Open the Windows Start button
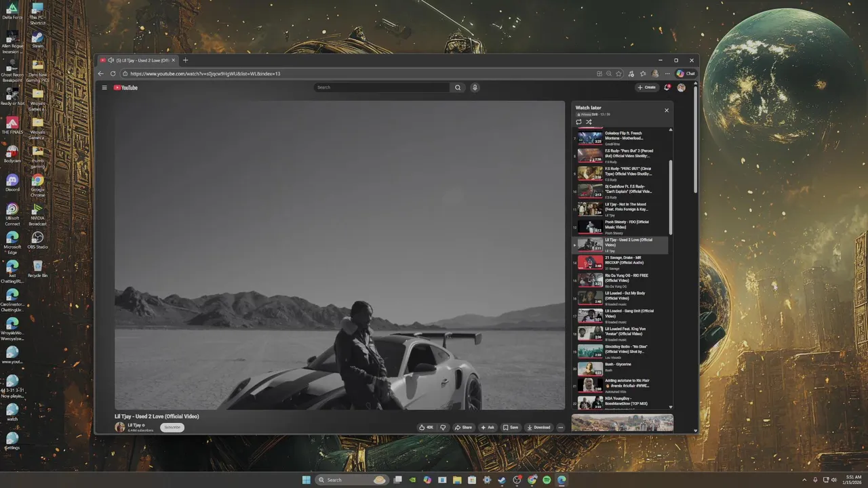This screenshot has height=488, width=868. point(306,480)
